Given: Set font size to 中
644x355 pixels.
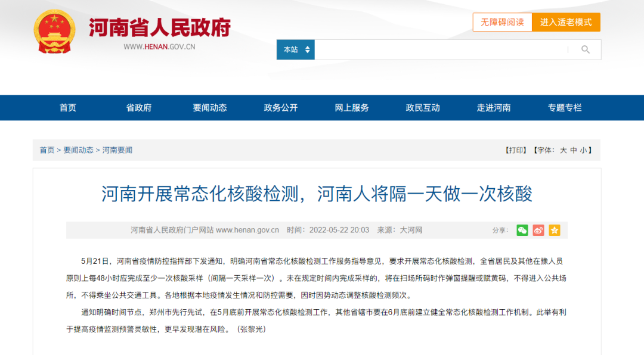Looking at the screenshot, I should 573,150.
